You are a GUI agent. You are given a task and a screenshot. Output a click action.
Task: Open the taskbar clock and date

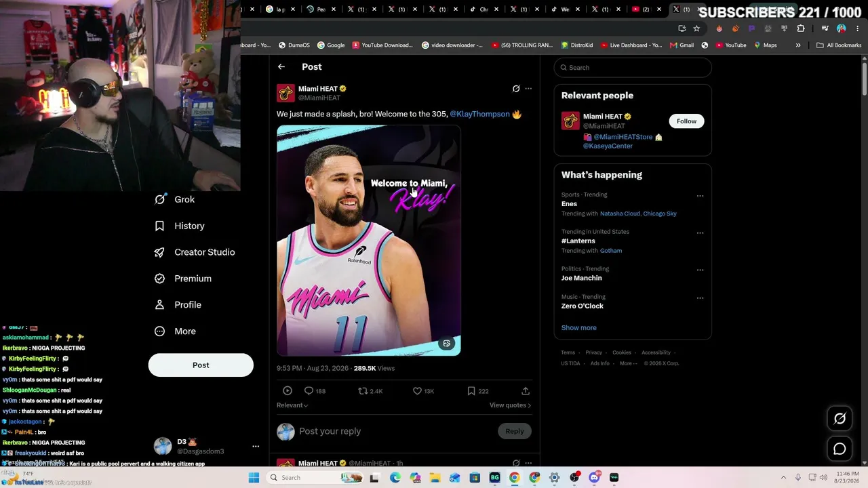point(848,477)
